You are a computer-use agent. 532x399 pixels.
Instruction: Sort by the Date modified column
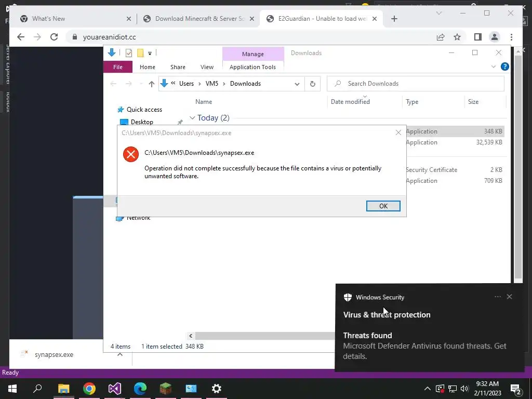coord(350,101)
